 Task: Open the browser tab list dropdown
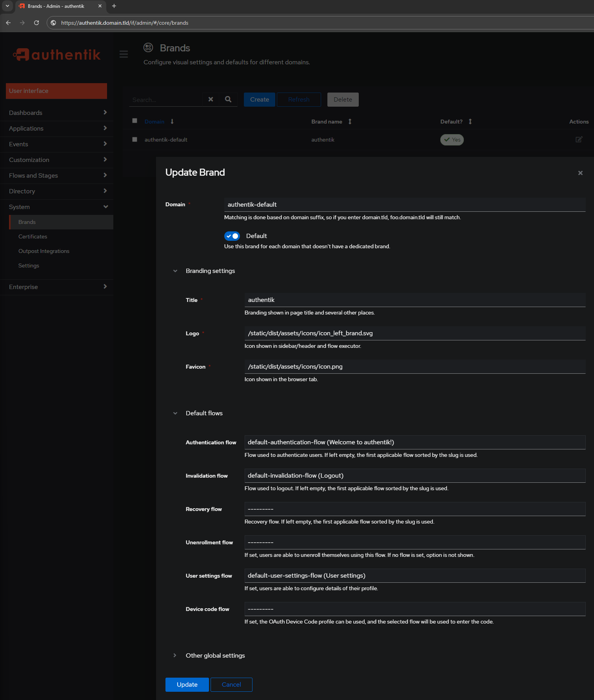coord(7,6)
